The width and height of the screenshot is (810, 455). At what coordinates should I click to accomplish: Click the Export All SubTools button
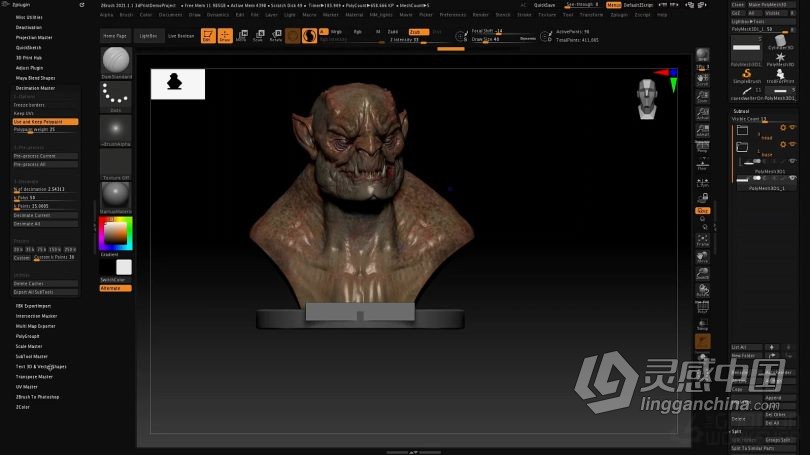pos(45,292)
